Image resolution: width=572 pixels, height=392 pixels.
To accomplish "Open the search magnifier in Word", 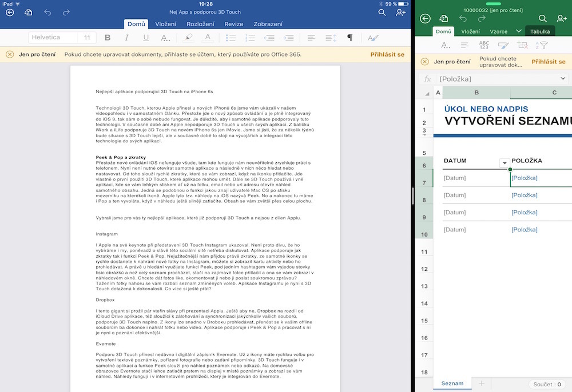I will tap(382, 11).
